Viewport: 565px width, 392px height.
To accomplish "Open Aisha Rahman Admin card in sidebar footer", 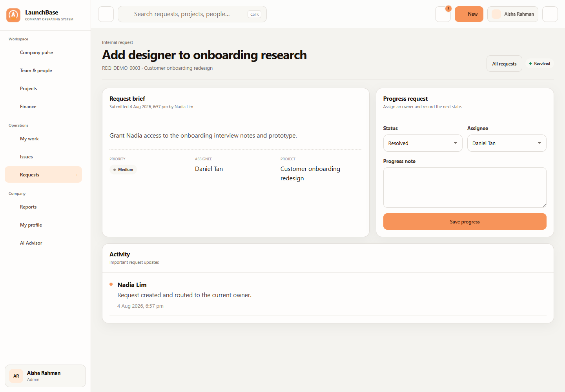I will click(45, 376).
